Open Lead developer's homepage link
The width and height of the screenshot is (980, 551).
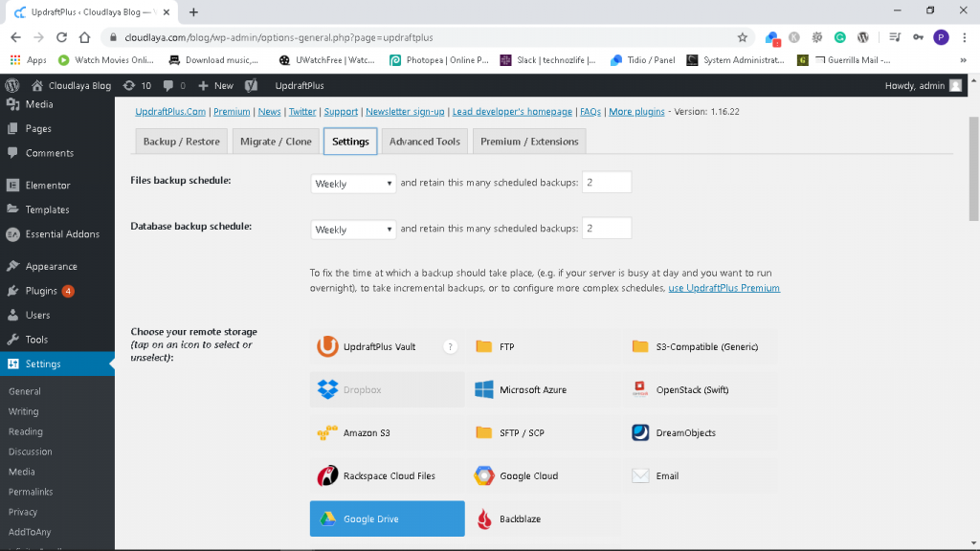[512, 111]
